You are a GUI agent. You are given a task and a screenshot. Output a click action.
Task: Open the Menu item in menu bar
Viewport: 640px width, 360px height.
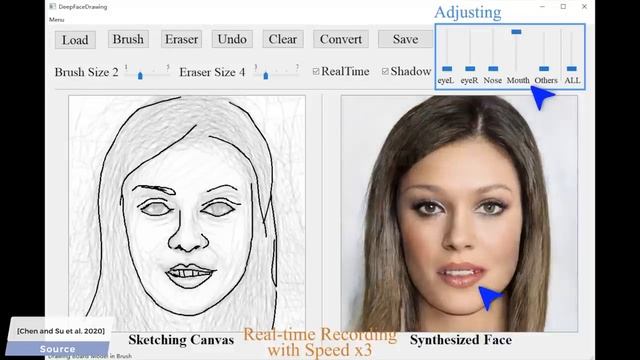[56, 20]
